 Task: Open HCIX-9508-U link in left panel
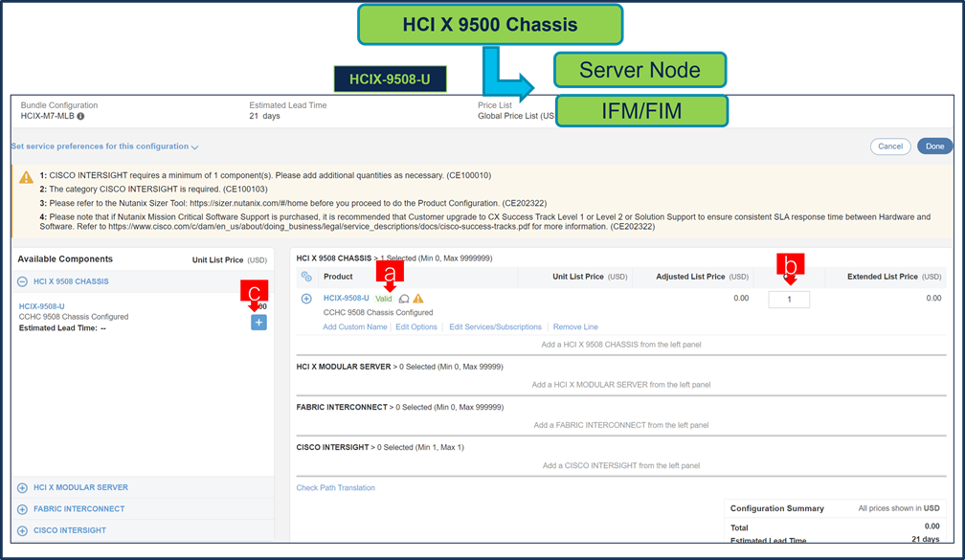[41, 306]
